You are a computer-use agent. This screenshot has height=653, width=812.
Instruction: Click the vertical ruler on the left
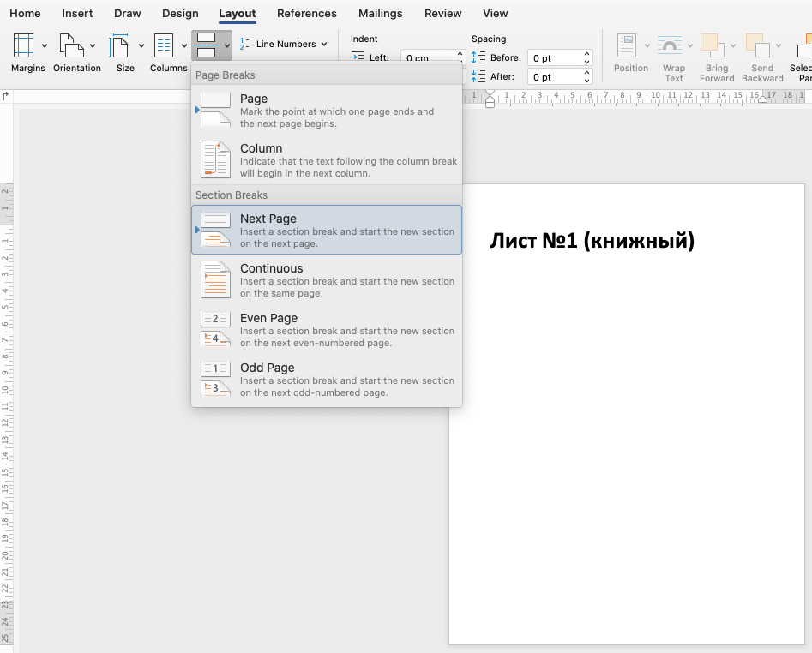tap(6, 414)
